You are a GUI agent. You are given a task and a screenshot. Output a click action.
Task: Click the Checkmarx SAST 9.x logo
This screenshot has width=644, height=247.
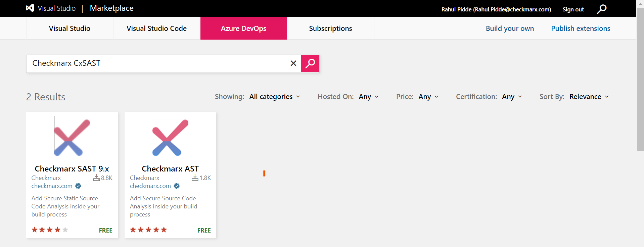click(72, 138)
